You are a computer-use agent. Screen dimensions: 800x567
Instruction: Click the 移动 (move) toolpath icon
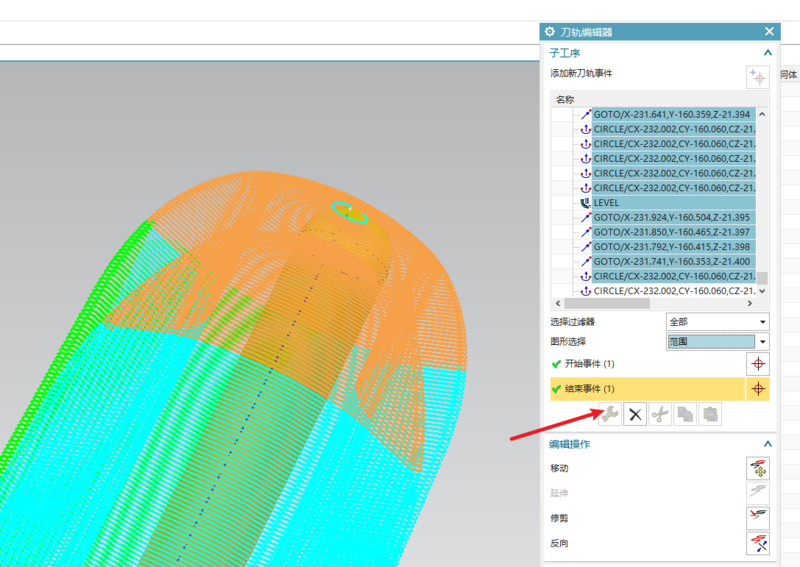(758, 469)
